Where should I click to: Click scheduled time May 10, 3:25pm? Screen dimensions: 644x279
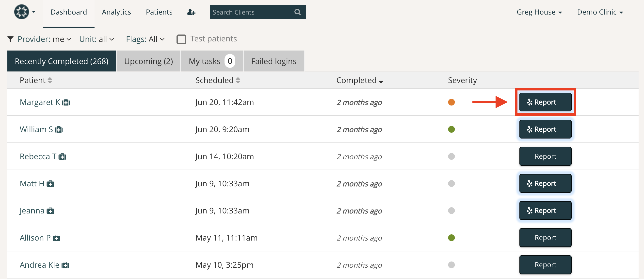pos(225,265)
